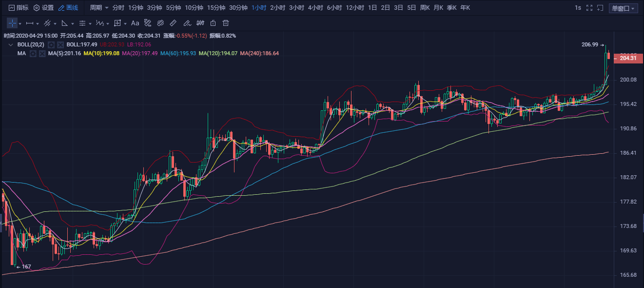Switch to the 周K weekly timeframe
644x288 pixels.
(x=425, y=8)
